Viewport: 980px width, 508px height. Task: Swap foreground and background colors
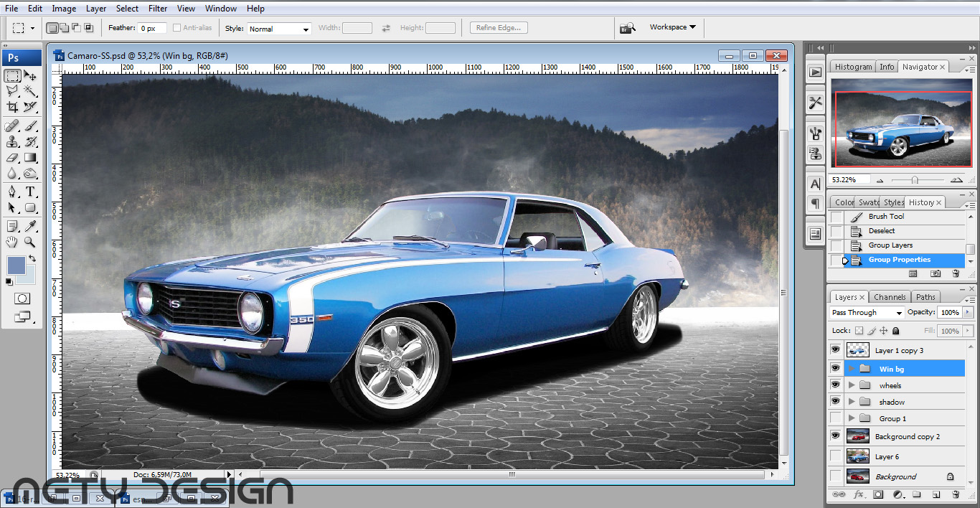click(x=32, y=259)
